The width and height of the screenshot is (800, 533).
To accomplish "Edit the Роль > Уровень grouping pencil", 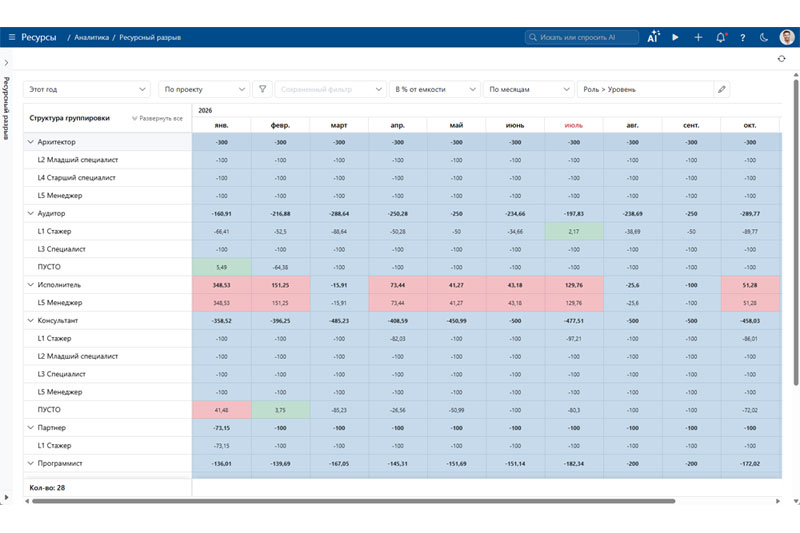I will (721, 89).
